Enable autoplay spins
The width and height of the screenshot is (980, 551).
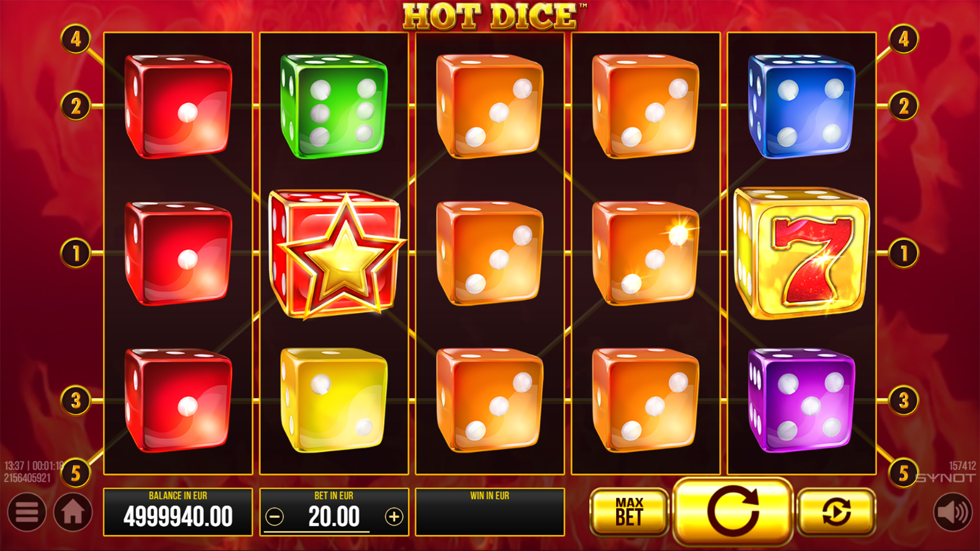pos(836,512)
